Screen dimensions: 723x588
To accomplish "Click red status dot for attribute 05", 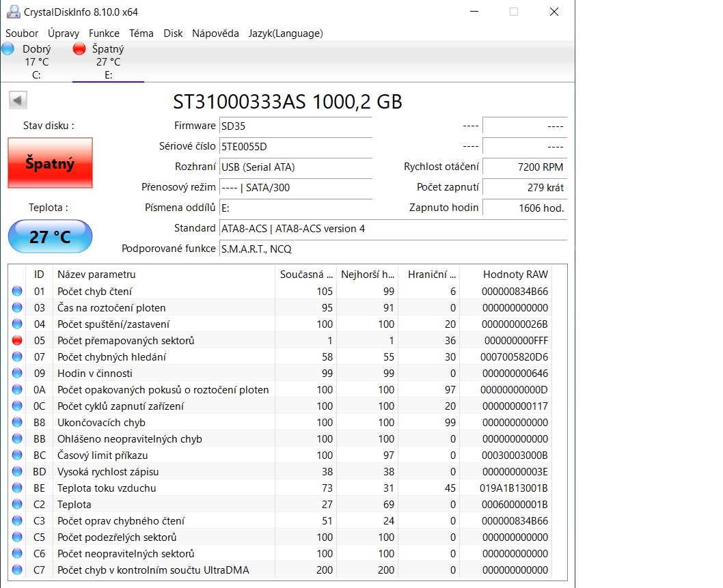I will coord(17,341).
